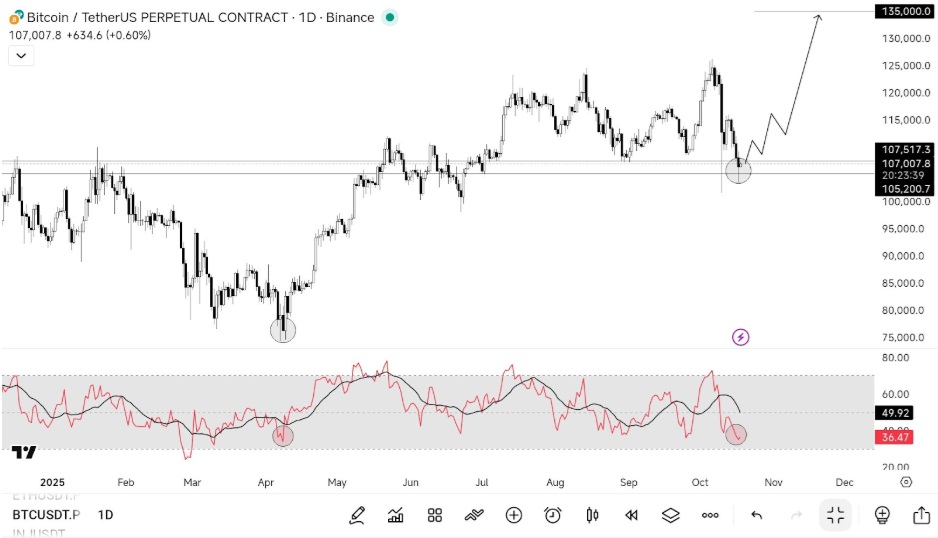The height and width of the screenshot is (538, 938).
Task: Click the share/export chart button
Action: [x=921, y=515]
